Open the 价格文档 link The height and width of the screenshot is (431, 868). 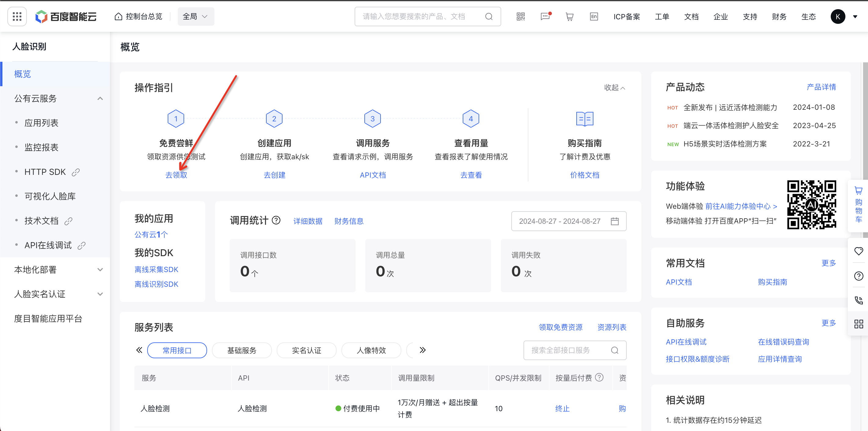click(x=585, y=175)
